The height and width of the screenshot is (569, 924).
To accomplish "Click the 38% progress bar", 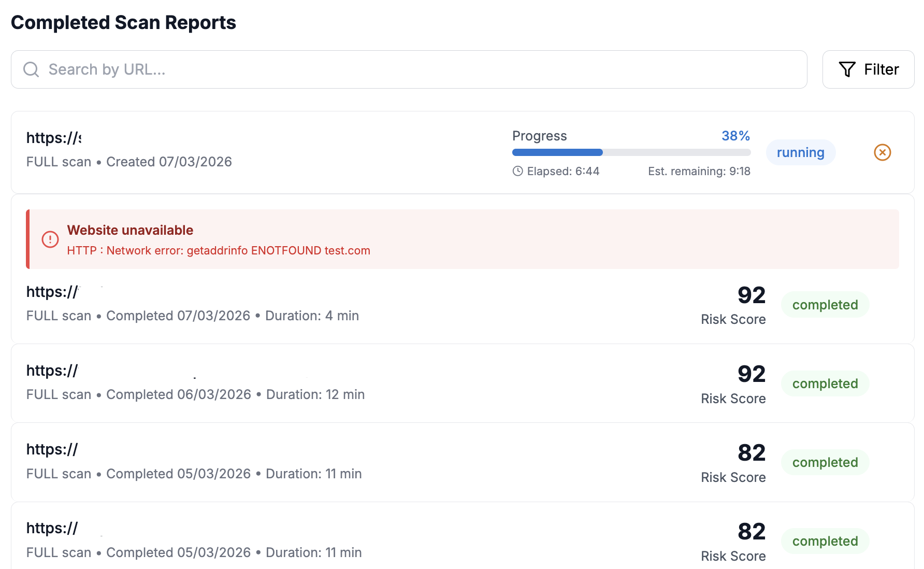I will tap(631, 152).
